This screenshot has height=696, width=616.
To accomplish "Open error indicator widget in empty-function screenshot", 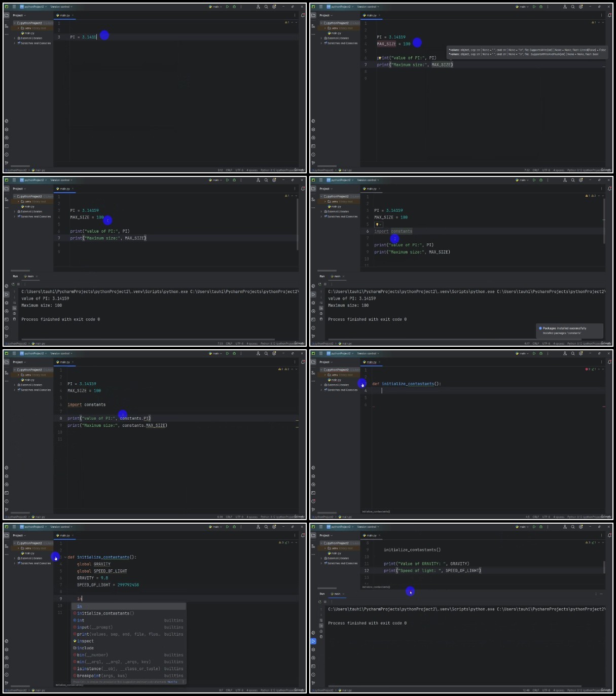I will 591,369.
